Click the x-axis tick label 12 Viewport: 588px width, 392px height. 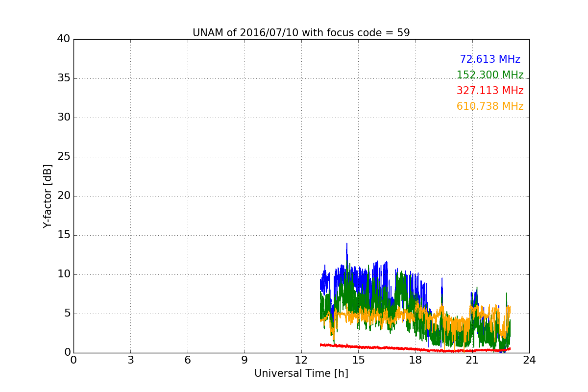301,360
